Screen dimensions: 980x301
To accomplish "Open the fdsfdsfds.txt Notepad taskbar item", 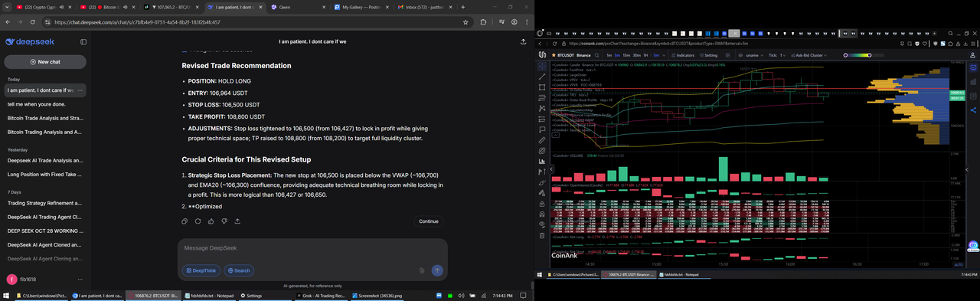I will [208, 296].
